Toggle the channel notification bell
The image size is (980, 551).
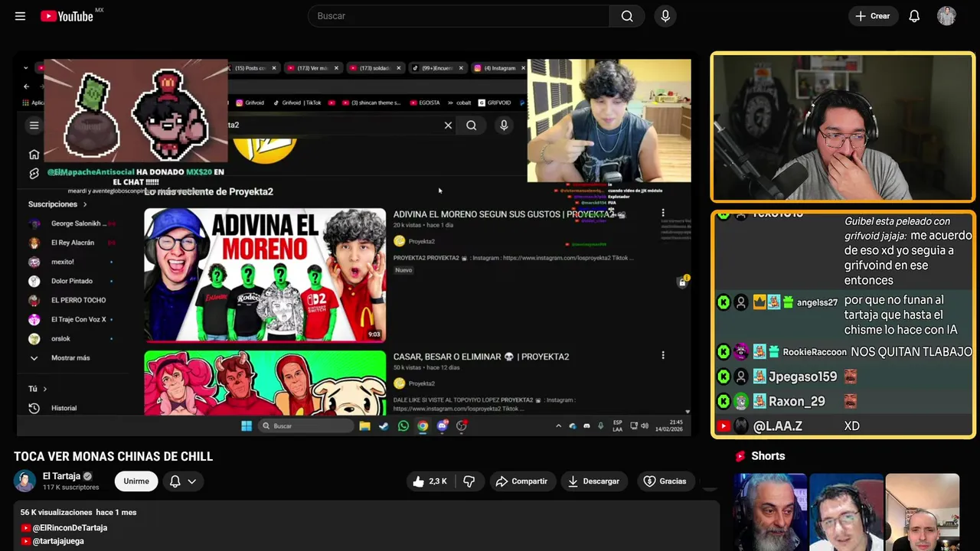coord(175,481)
